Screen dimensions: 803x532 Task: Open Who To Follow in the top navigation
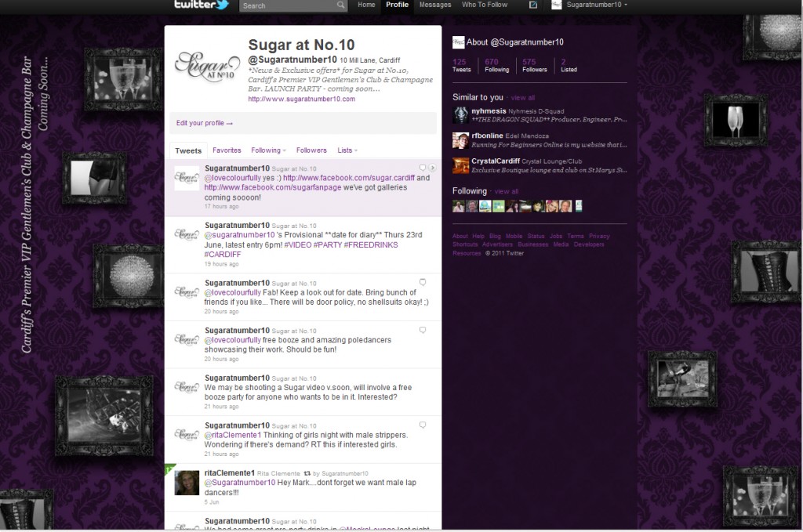pyautogui.click(x=485, y=5)
